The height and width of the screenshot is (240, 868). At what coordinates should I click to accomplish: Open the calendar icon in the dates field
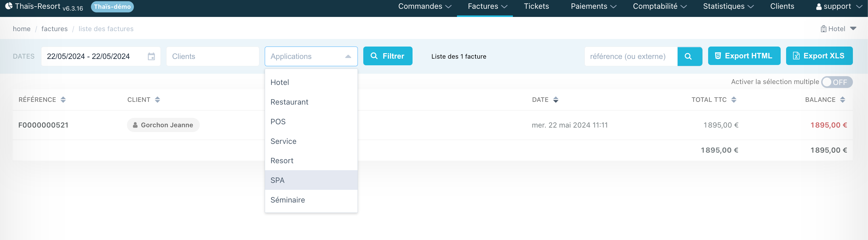(x=151, y=56)
